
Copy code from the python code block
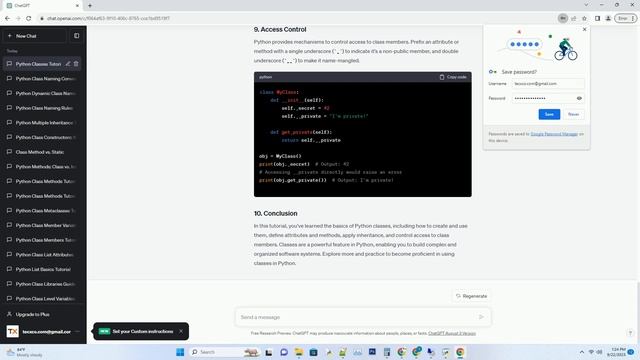[453, 77]
